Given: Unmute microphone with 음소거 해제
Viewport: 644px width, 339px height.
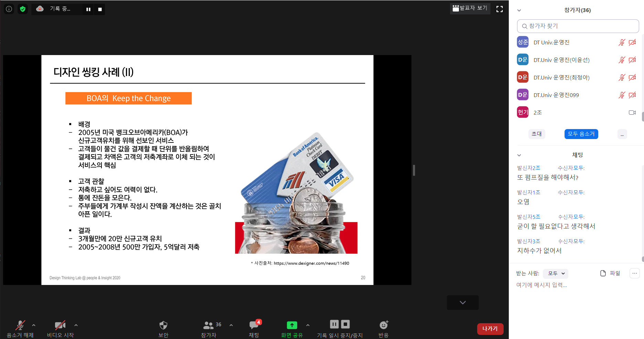Looking at the screenshot, I should tap(20, 325).
